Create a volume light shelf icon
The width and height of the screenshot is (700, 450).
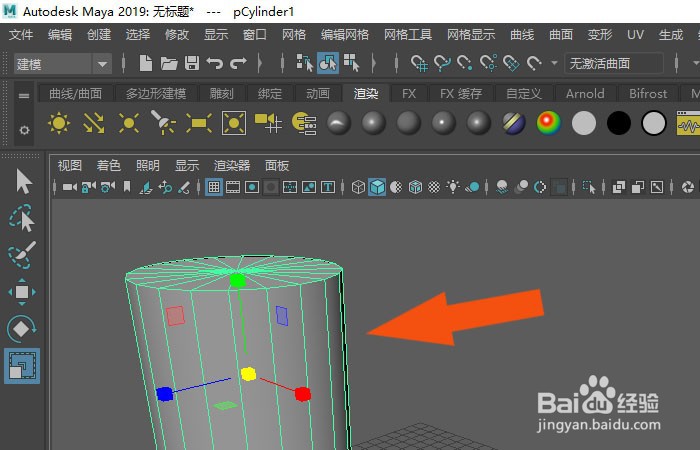click(x=234, y=123)
